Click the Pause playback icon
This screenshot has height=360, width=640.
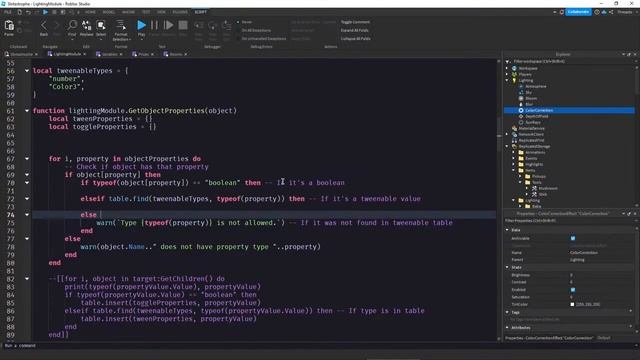(x=154, y=25)
